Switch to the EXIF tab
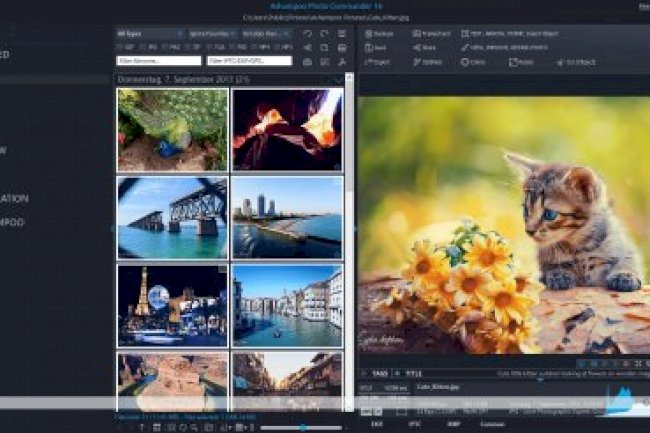The image size is (650, 433). [379, 425]
